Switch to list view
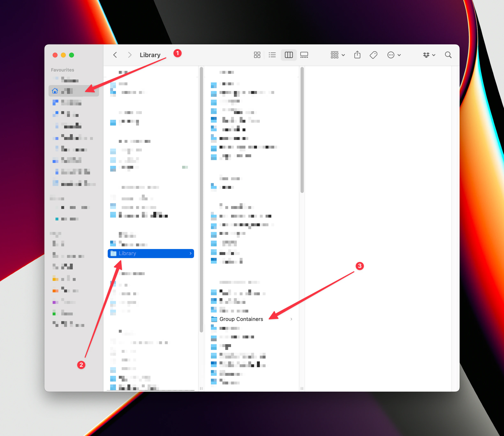Image resolution: width=504 pixels, height=436 pixels. point(272,55)
